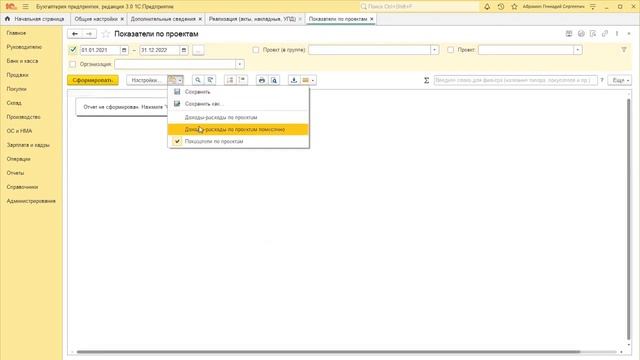Open service settings lines icon in title bar
Image resolution: width=640 pixels, height=360 pixels.
tap(593, 7)
